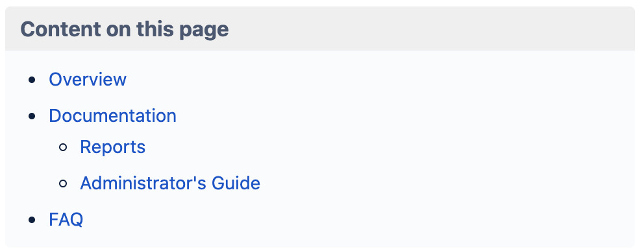Click the word 'Administrator's' in the nested link
644x249 pixels.
tap(143, 183)
